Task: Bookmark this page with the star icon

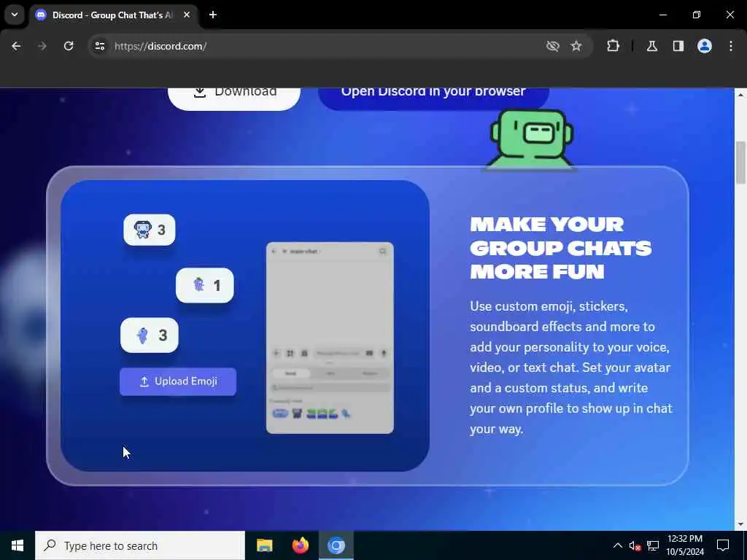Action: (x=576, y=46)
